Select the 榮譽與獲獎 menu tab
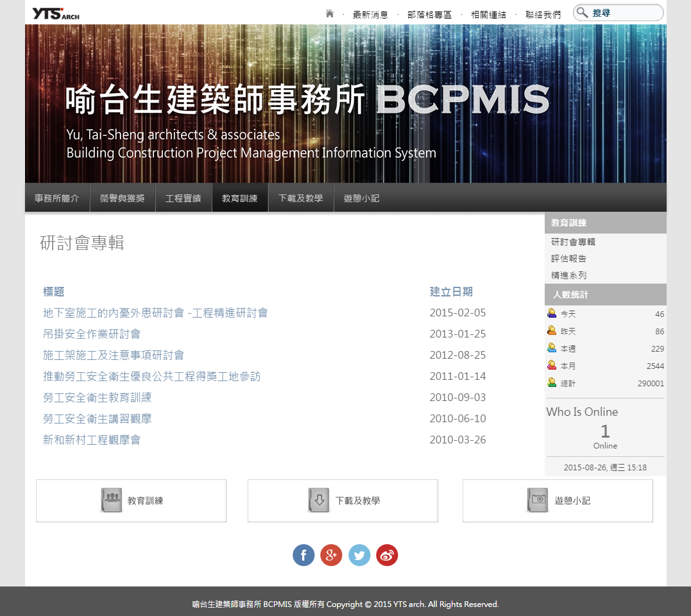This screenshot has width=691, height=616. pyautogui.click(x=123, y=198)
